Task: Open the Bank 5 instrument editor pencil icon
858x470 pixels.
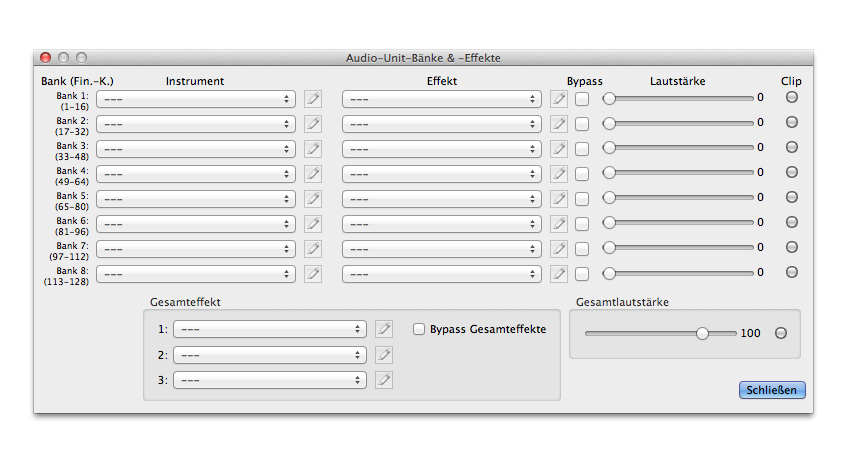Action: pos(313,199)
